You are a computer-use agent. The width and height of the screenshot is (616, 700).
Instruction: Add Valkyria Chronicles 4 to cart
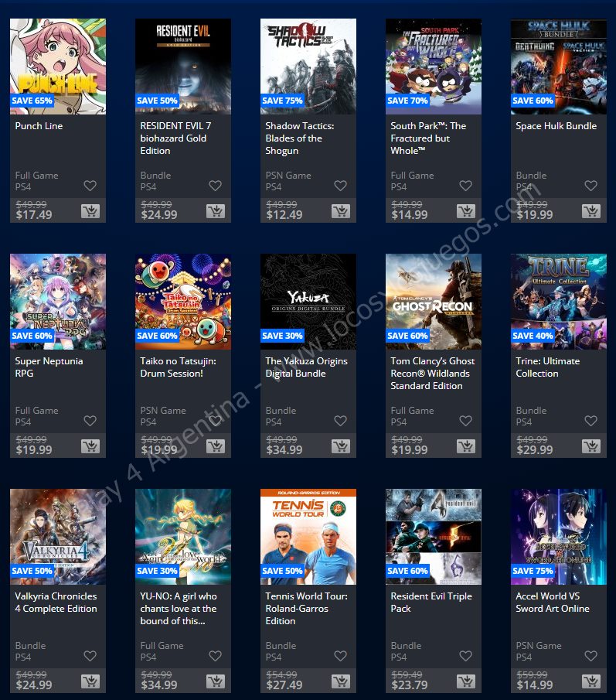pyautogui.click(x=90, y=681)
